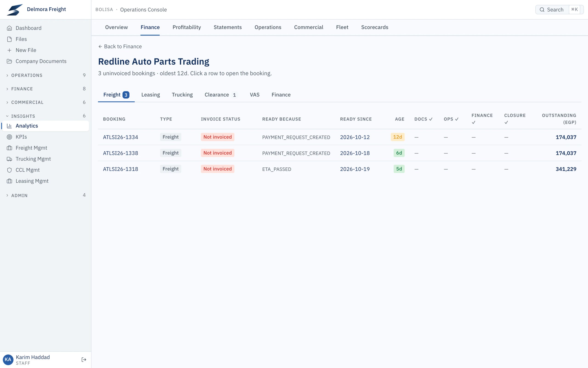588x368 pixels.
Task: Select the Trucking sub-tab
Action: click(182, 95)
